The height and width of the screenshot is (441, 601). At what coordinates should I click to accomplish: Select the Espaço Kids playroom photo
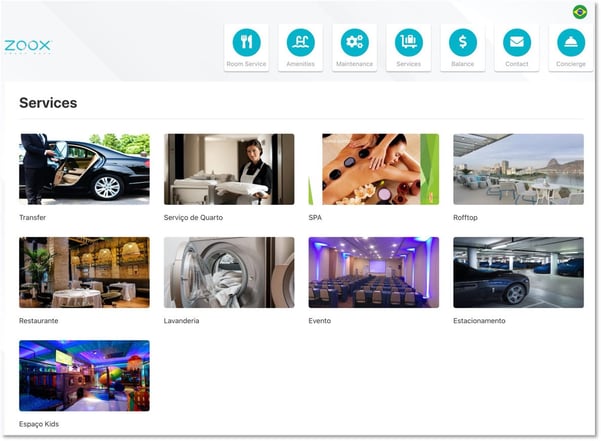pos(84,376)
